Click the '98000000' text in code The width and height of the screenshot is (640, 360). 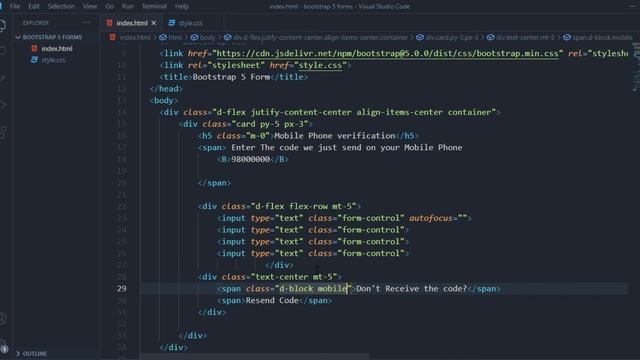(x=250, y=159)
